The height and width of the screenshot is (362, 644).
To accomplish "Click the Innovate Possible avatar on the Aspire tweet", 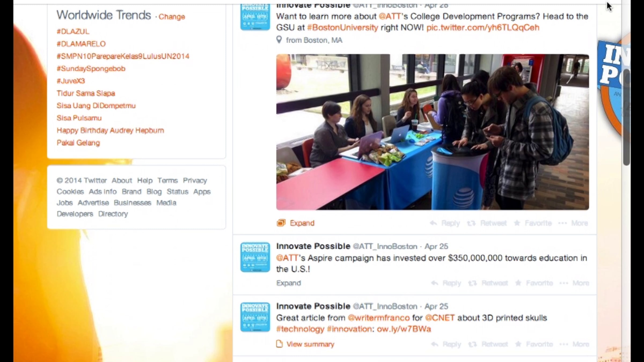I will (255, 257).
